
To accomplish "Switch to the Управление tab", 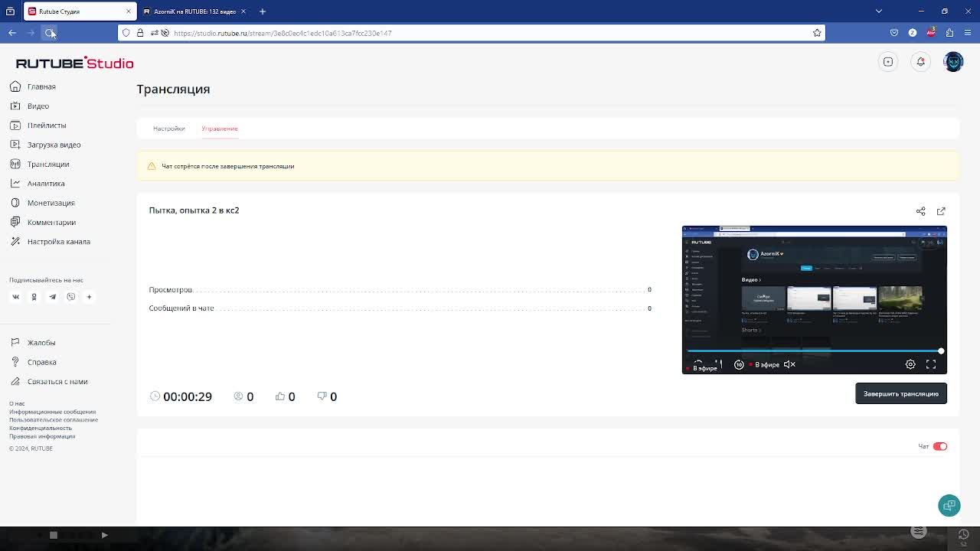I will click(220, 129).
